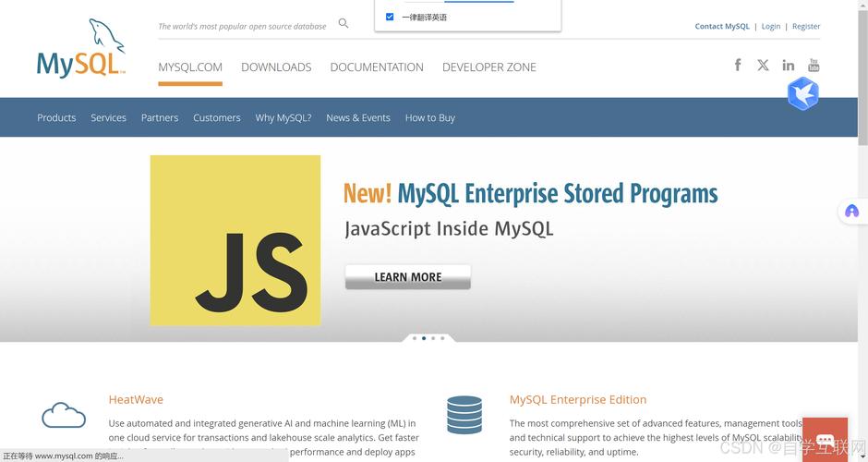Open the MySQL X (Twitter) icon

763,65
